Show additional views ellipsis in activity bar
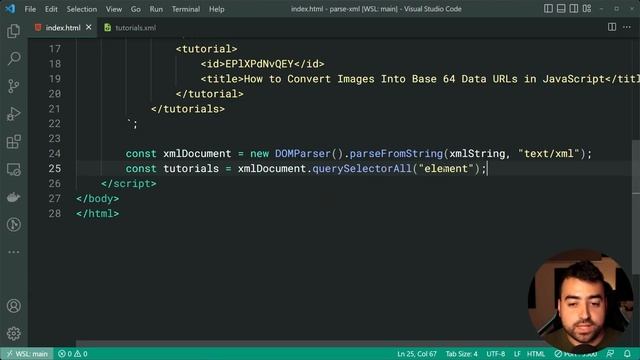Viewport: 640px width, 360px height. pos(13,252)
